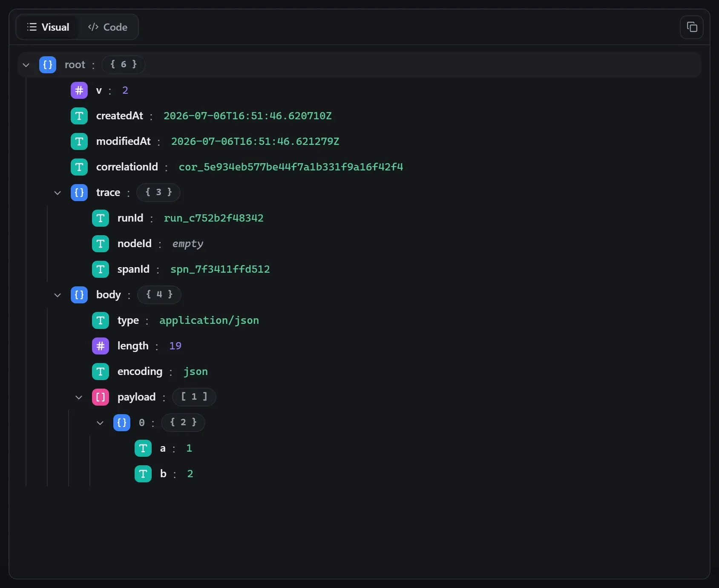
Task: Select the value 1 of key a
Action: (x=189, y=448)
